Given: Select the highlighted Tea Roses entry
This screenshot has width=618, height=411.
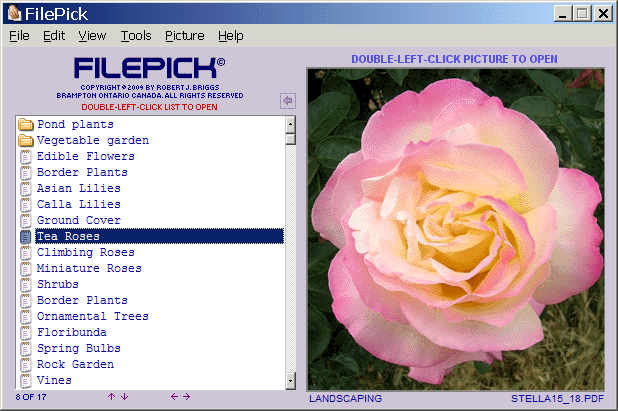Looking at the screenshot, I should [160, 236].
